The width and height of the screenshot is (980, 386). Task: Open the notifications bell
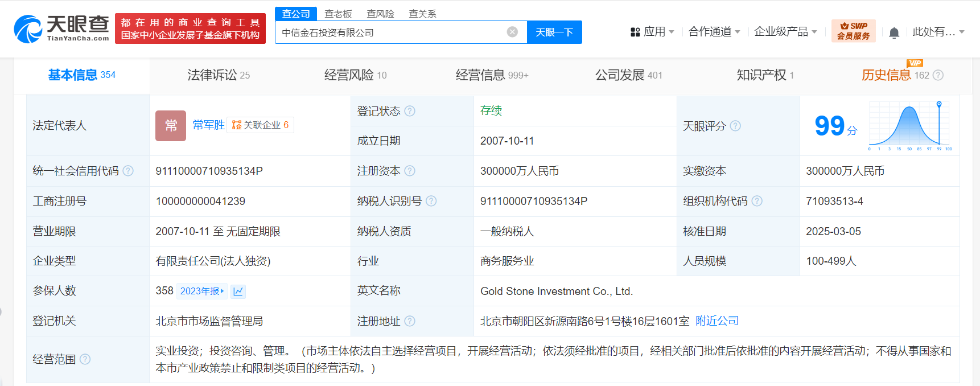click(893, 32)
